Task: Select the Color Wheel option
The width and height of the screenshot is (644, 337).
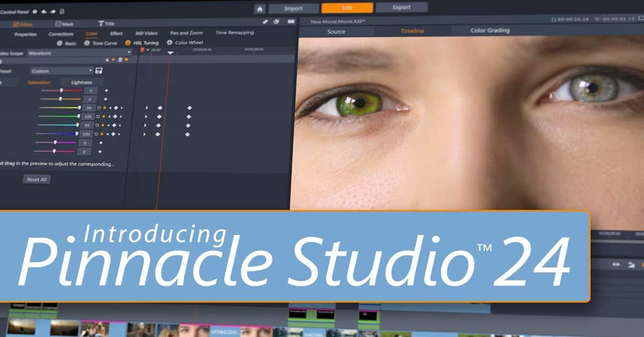Action: tap(186, 42)
